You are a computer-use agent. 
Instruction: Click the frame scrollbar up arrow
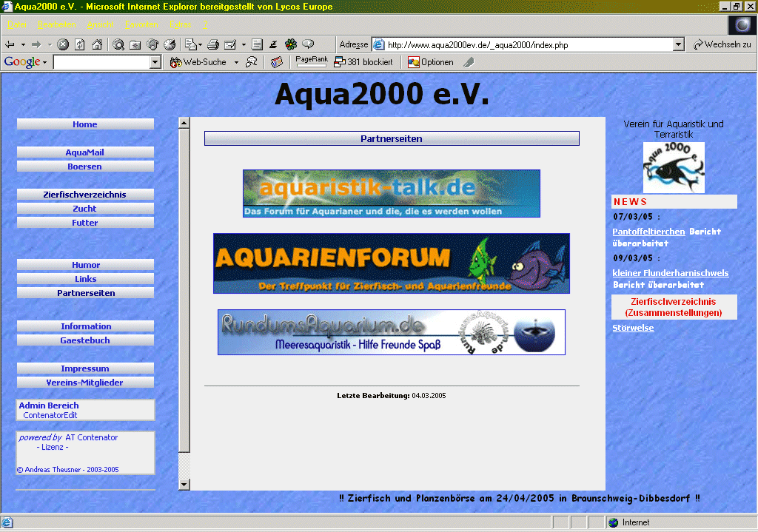184,123
